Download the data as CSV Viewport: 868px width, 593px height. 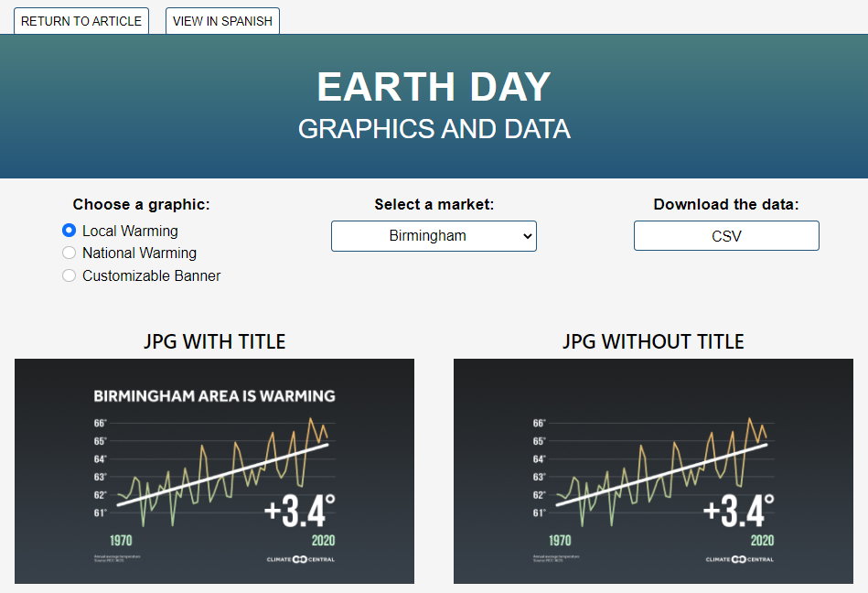coord(726,236)
